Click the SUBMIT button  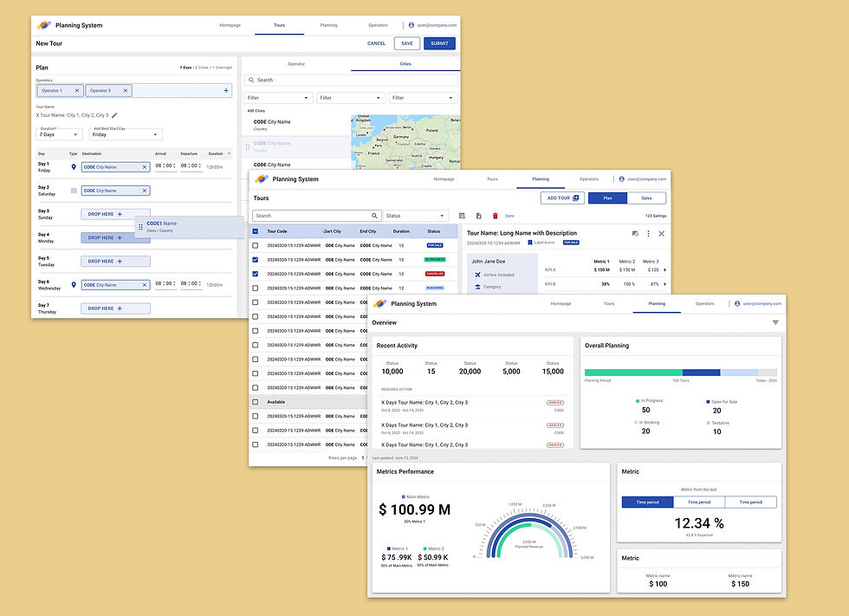coord(439,43)
